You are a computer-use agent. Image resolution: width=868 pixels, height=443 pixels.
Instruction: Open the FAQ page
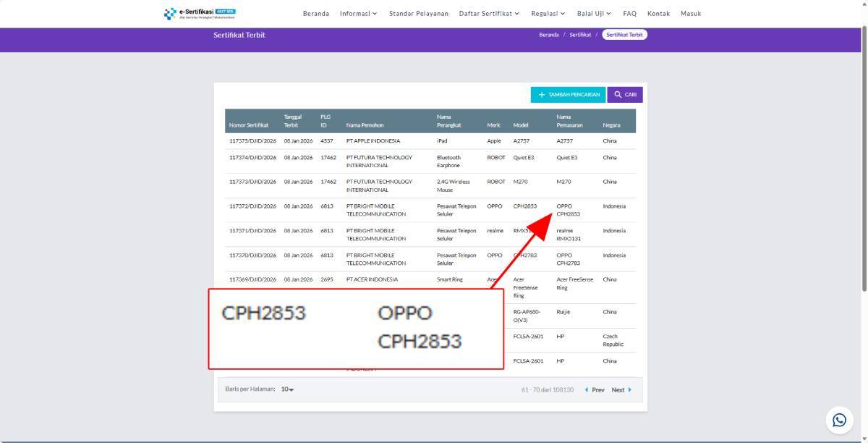(x=629, y=13)
